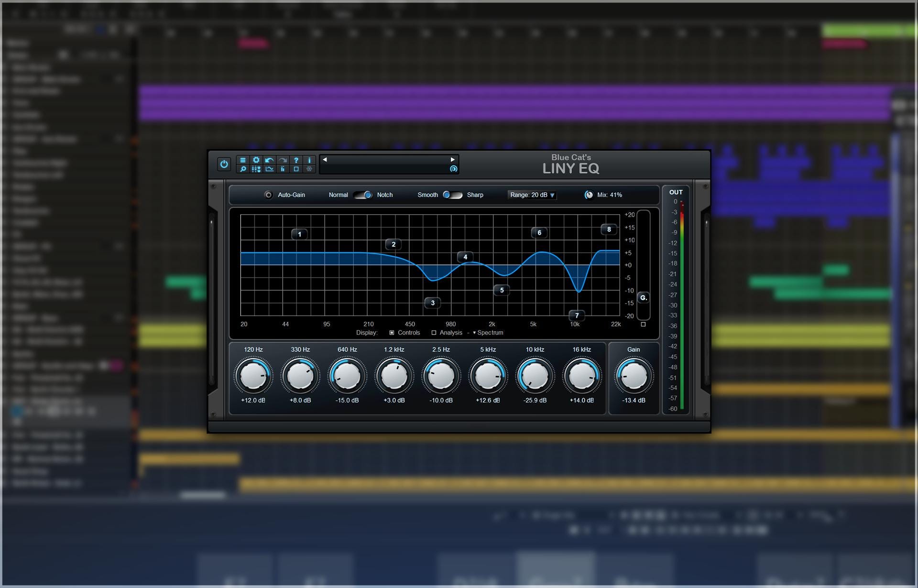
Task: Open plugin settings gear icon
Action: (x=256, y=160)
